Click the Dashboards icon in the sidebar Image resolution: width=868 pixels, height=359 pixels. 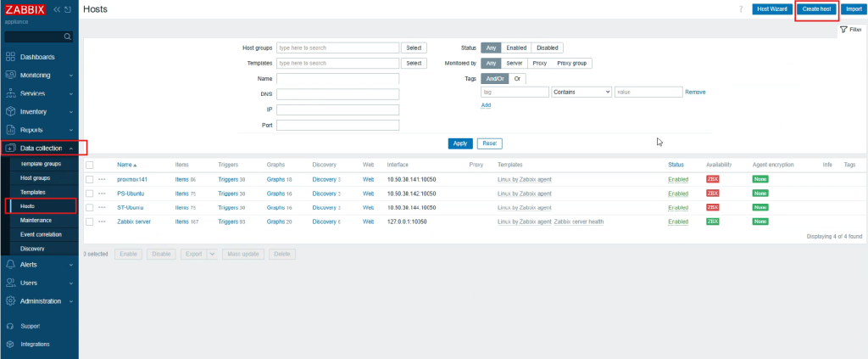[10, 57]
